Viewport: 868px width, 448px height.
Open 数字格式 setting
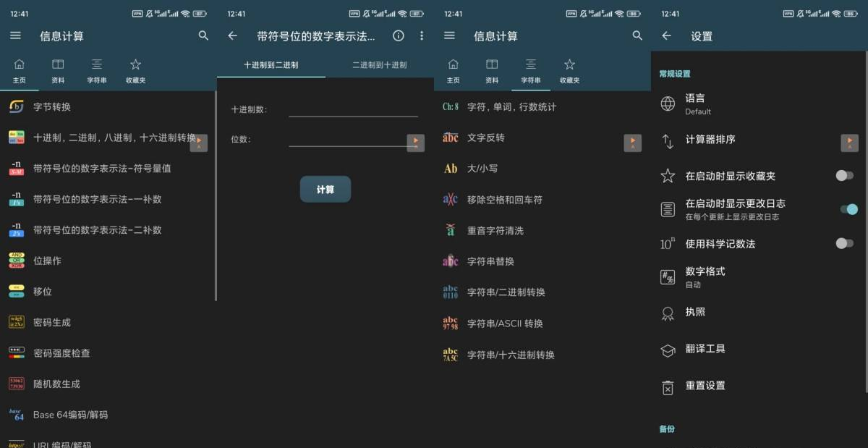click(x=759, y=276)
